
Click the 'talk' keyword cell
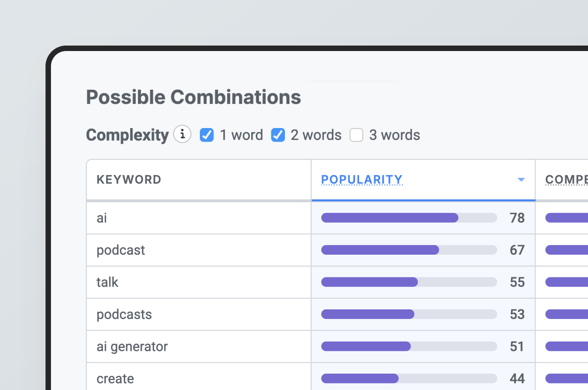coord(107,282)
